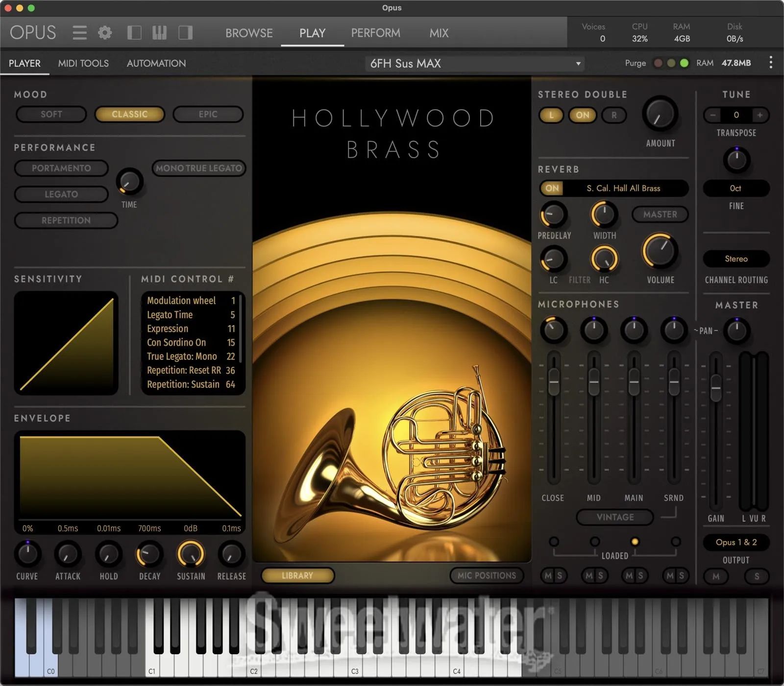Click the Close microphone fader
The width and height of the screenshot is (784, 686).
(554, 381)
